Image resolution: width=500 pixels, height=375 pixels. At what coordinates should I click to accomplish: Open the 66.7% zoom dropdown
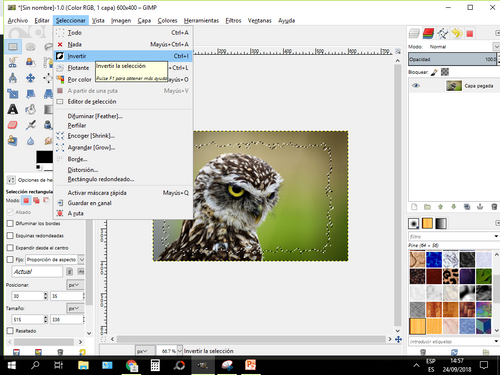(x=180, y=351)
